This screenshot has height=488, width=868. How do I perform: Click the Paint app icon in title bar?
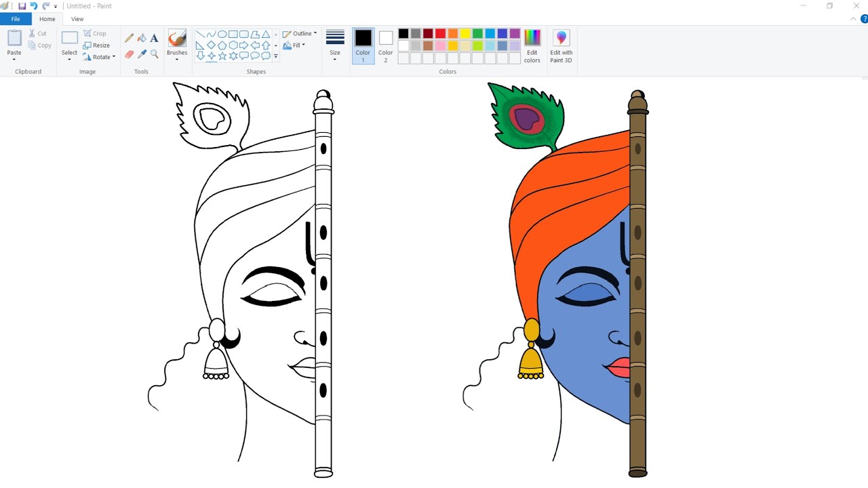pos(5,6)
